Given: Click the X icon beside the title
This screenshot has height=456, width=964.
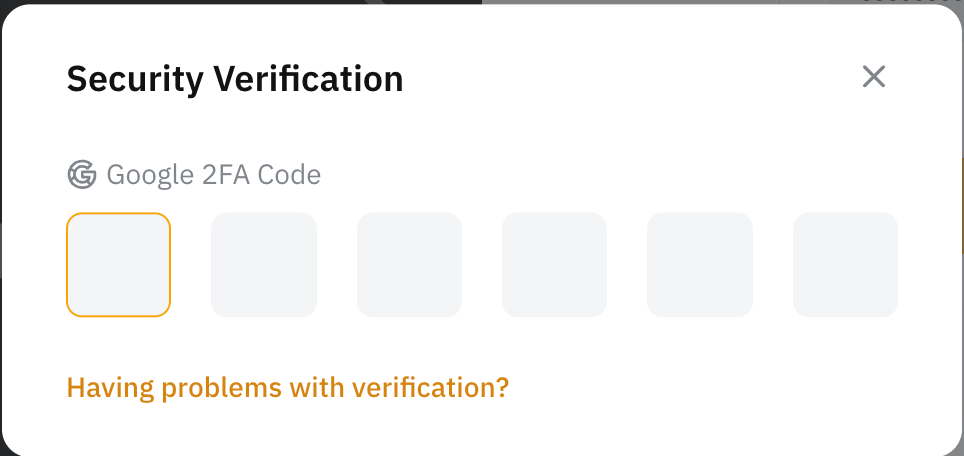Looking at the screenshot, I should 874,77.
